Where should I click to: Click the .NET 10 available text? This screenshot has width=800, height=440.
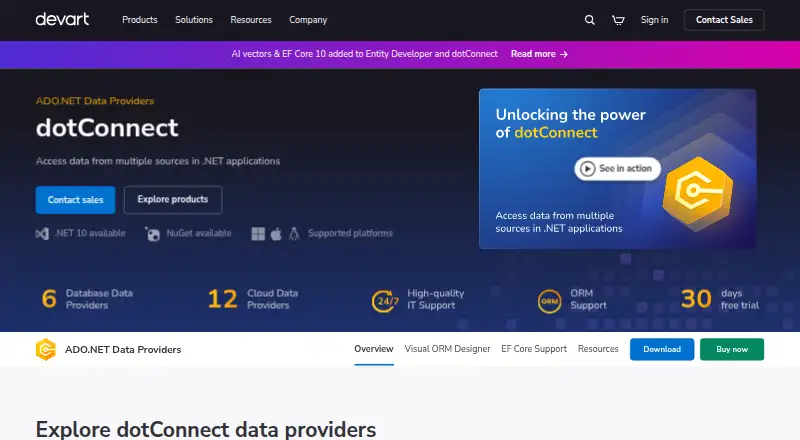pyautogui.click(x=90, y=233)
